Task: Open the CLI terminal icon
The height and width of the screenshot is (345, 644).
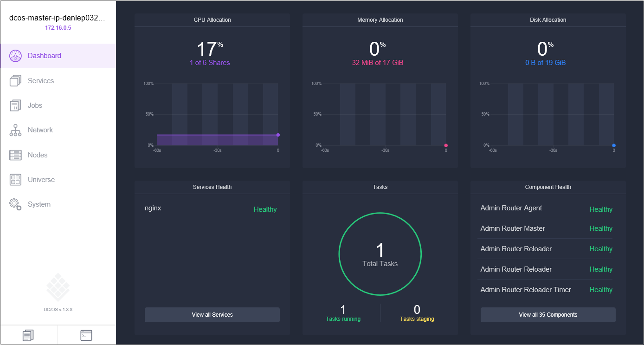Action: click(87, 334)
